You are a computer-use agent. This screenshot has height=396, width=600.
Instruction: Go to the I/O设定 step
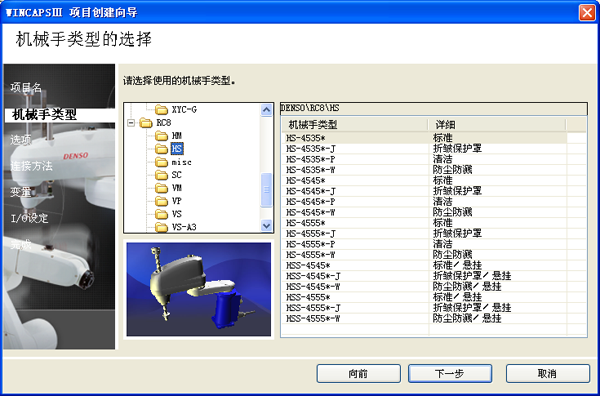tap(29, 218)
